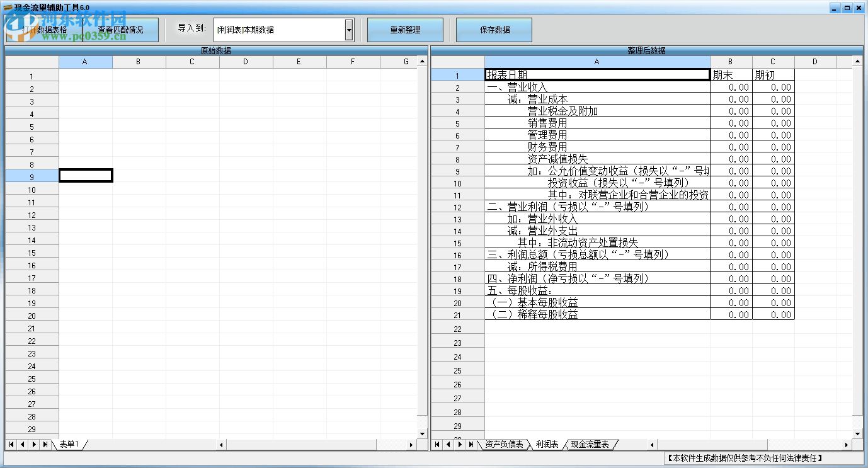Select column D header in 整理后数据 grid
The height and width of the screenshot is (468, 868).
point(815,62)
